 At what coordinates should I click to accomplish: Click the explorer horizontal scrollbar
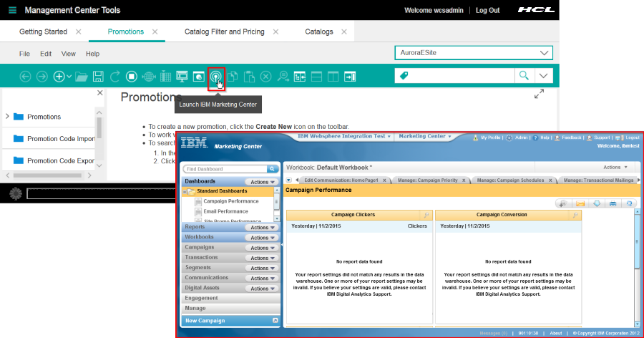(x=47, y=175)
